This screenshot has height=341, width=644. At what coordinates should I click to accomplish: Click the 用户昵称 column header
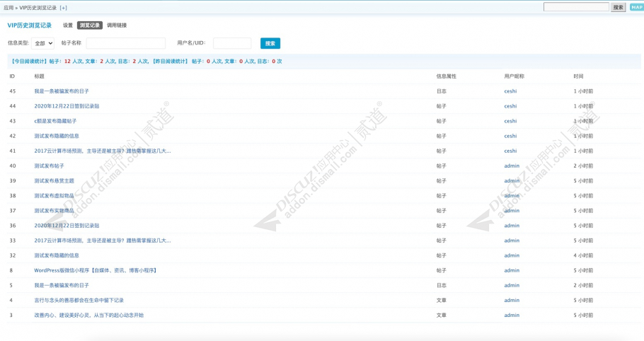tap(514, 76)
